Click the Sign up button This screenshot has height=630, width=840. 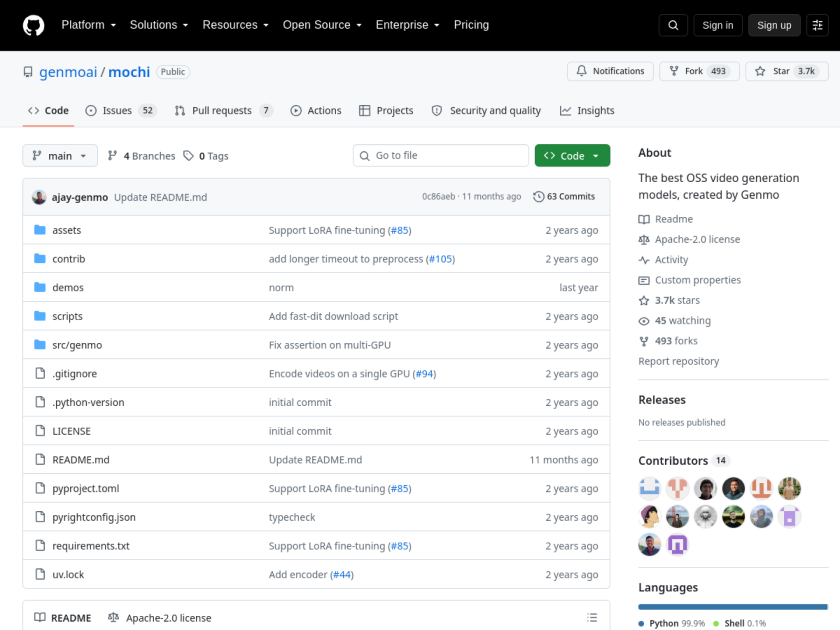click(774, 25)
